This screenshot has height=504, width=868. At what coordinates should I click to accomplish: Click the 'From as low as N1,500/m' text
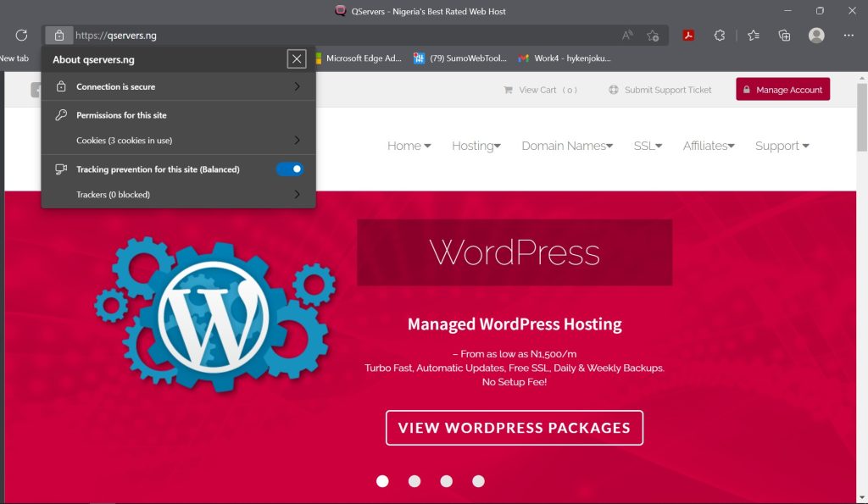click(515, 354)
